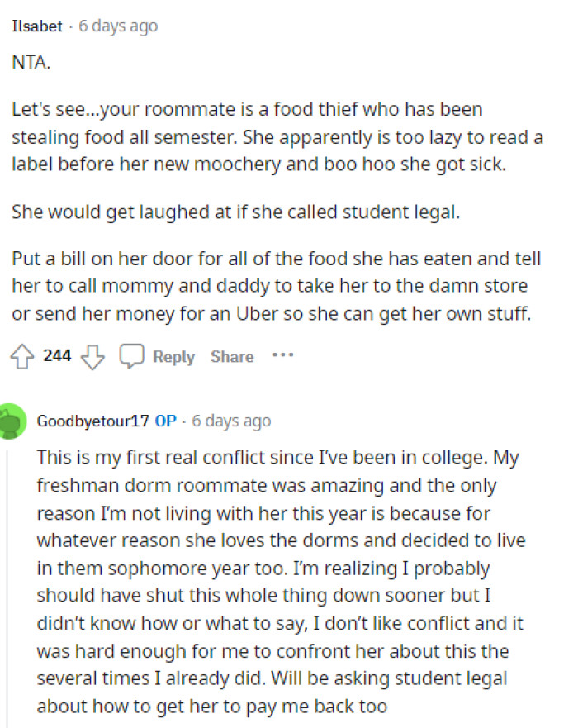Open Ilsabet's profile
The image size is (578, 728).
pos(36,26)
